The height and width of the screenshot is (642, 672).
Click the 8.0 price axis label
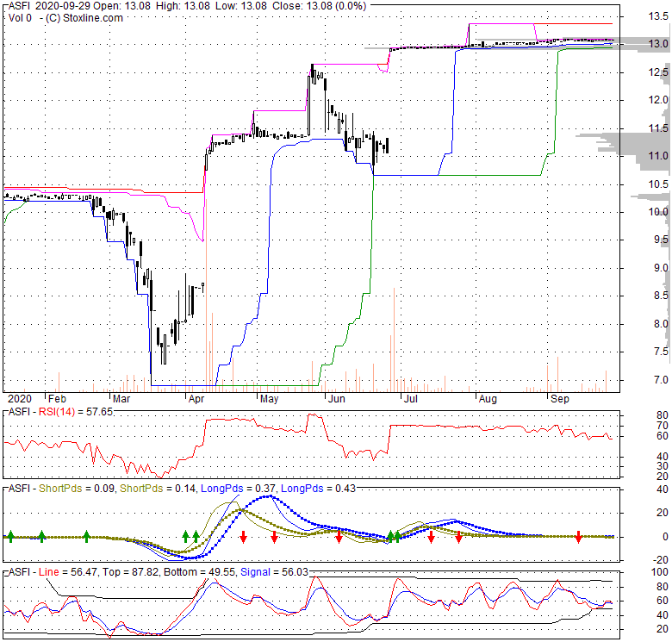[x=661, y=324]
